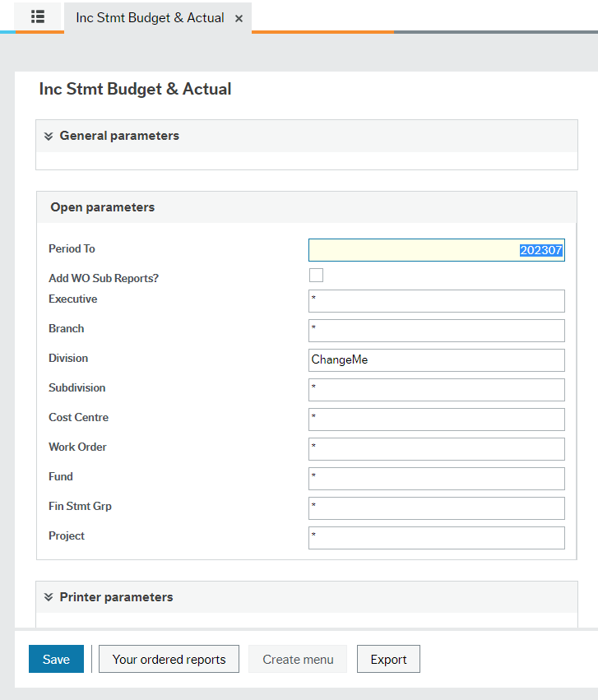598x700 pixels.
Task: Open Your ordered reports
Action: point(168,658)
